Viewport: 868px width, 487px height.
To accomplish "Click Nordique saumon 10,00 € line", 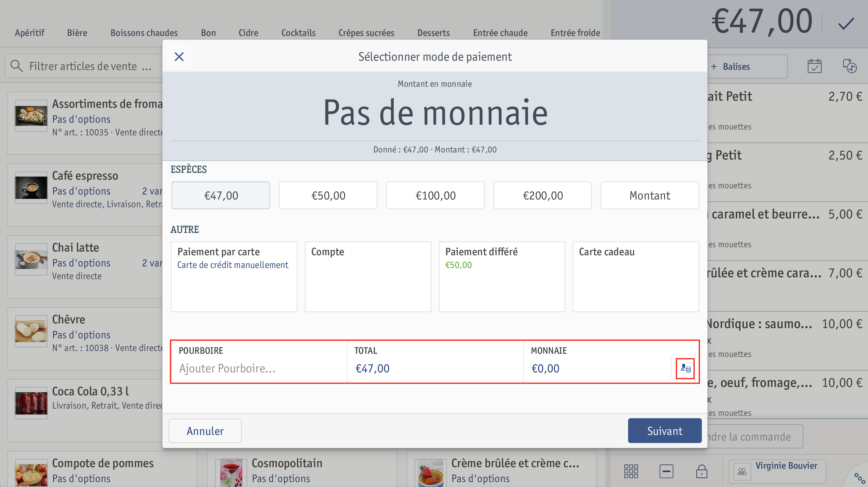I will (x=787, y=340).
